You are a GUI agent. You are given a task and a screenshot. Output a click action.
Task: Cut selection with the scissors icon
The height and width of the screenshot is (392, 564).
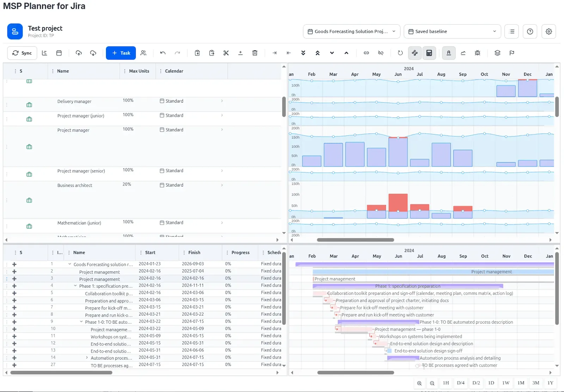pyautogui.click(x=226, y=53)
